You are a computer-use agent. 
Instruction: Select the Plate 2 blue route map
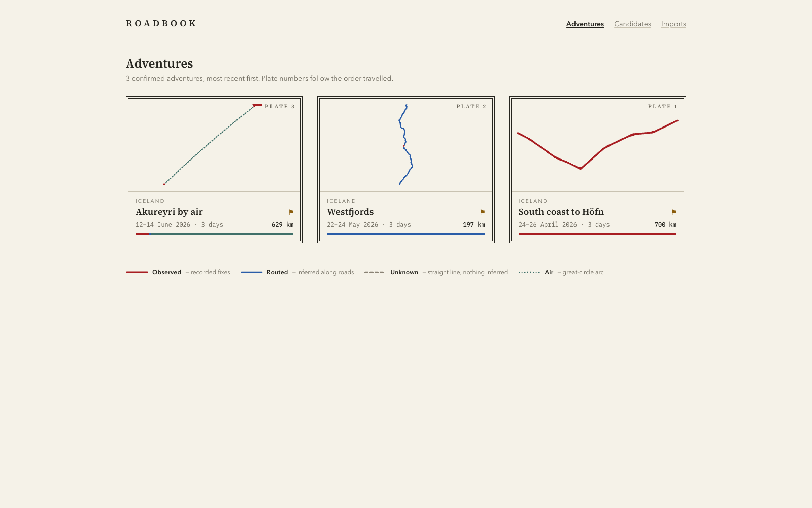click(x=406, y=145)
